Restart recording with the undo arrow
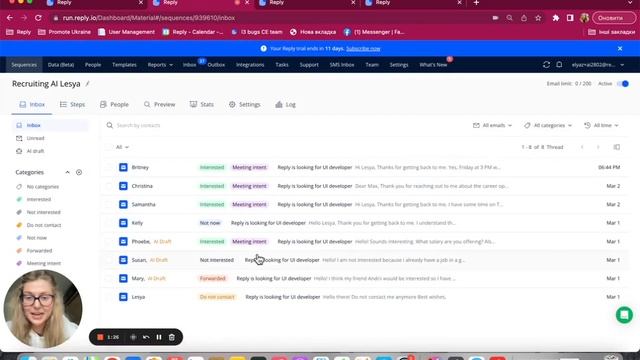The image size is (640, 360). [146, 337]
